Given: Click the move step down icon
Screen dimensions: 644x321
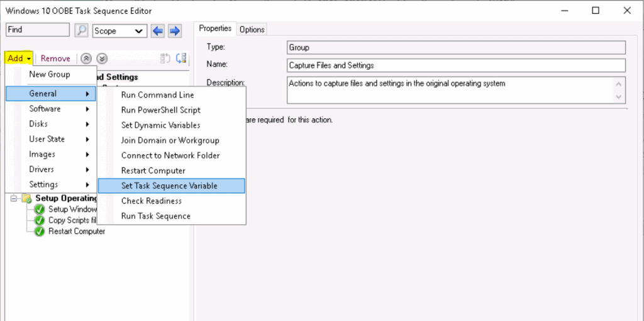Looking at the screenshot, I should click(x=102, y=59).
